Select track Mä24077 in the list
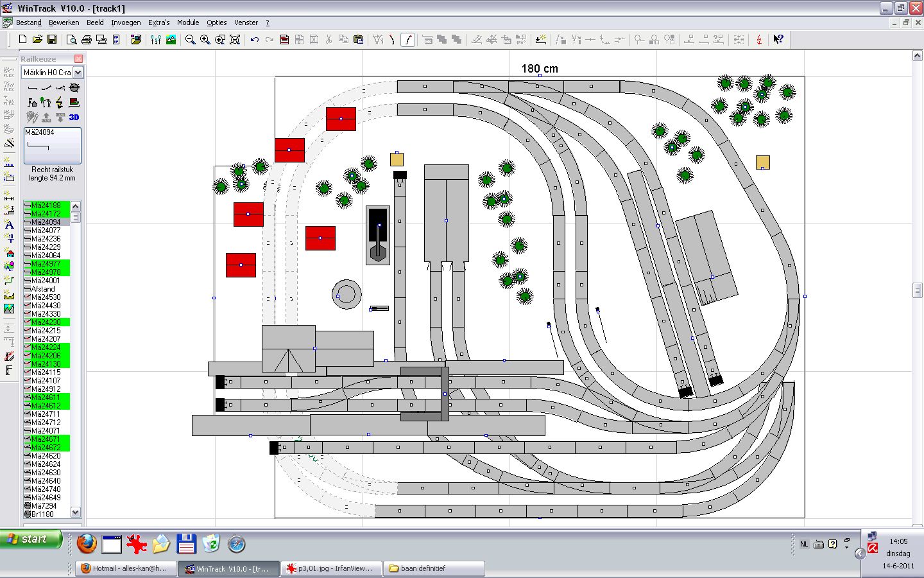 [x=46, y=231]
